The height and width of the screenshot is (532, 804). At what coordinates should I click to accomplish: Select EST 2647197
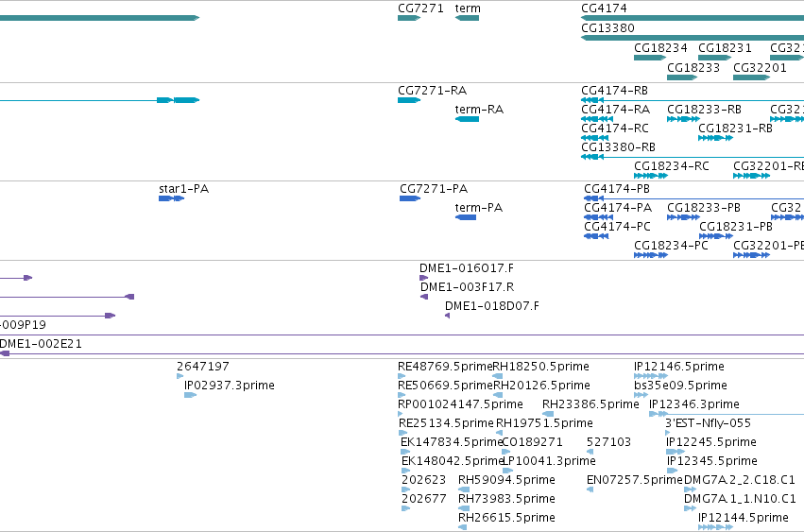pyautogui.click(x=180, y=376)
